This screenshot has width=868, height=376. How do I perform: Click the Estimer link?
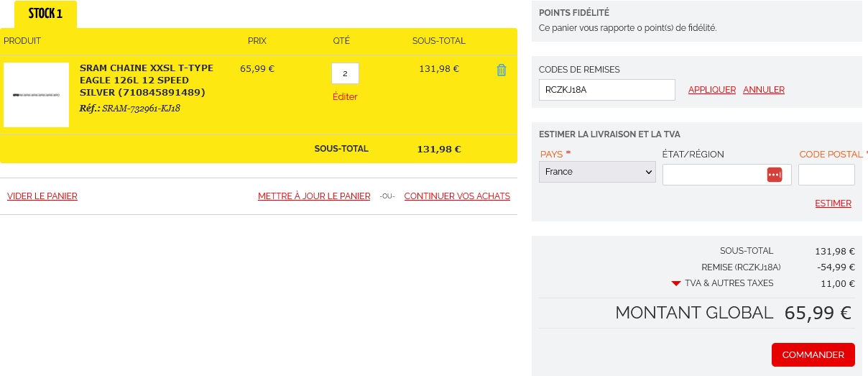(833, 203)
